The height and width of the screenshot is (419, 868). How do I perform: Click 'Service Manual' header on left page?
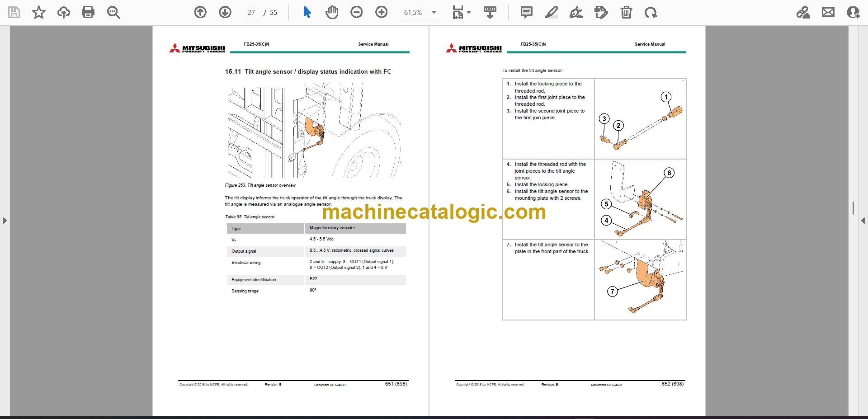tap(373, 44)
